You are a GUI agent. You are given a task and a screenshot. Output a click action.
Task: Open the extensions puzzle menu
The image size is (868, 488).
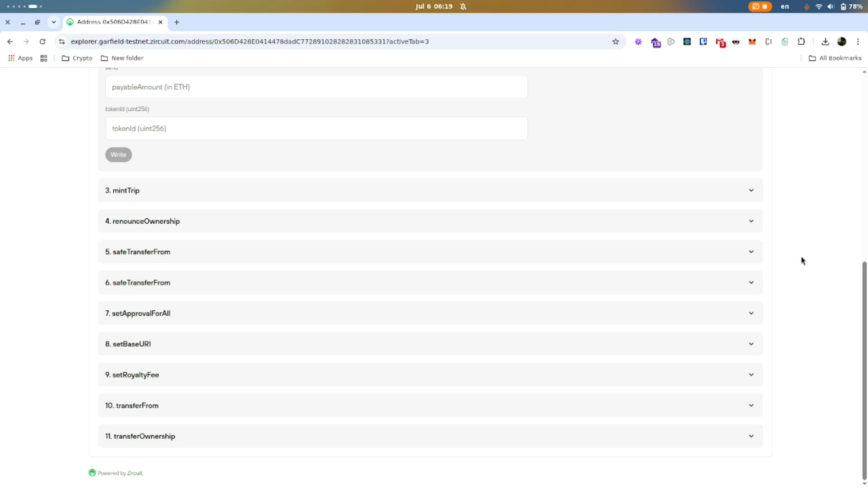pyautogui.click(x=801, y=42)
